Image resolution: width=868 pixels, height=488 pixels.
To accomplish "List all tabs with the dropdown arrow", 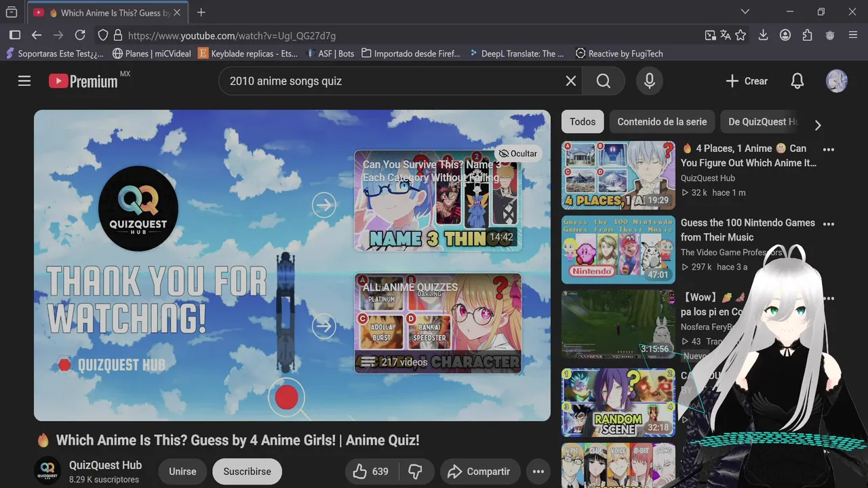I will [x=745, y=12].
